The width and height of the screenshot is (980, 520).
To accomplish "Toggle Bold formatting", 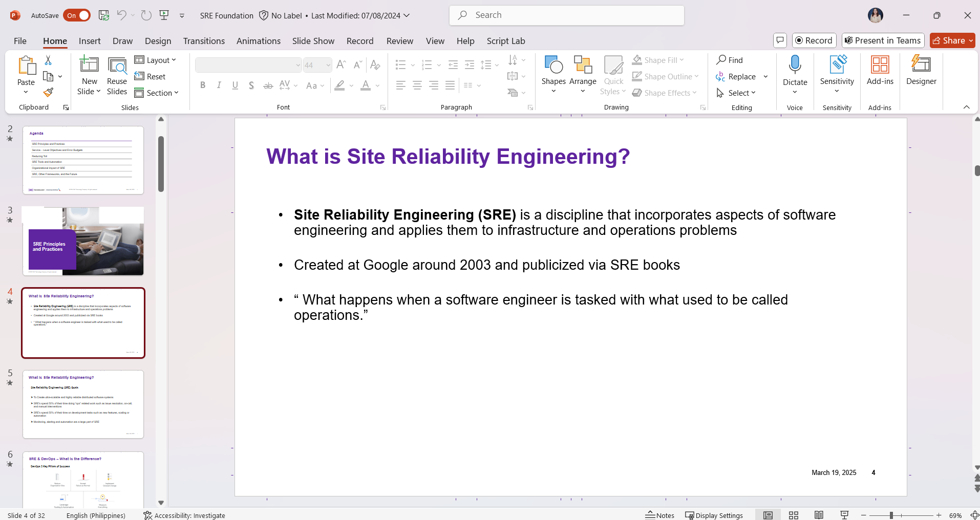I will [203, 85].
